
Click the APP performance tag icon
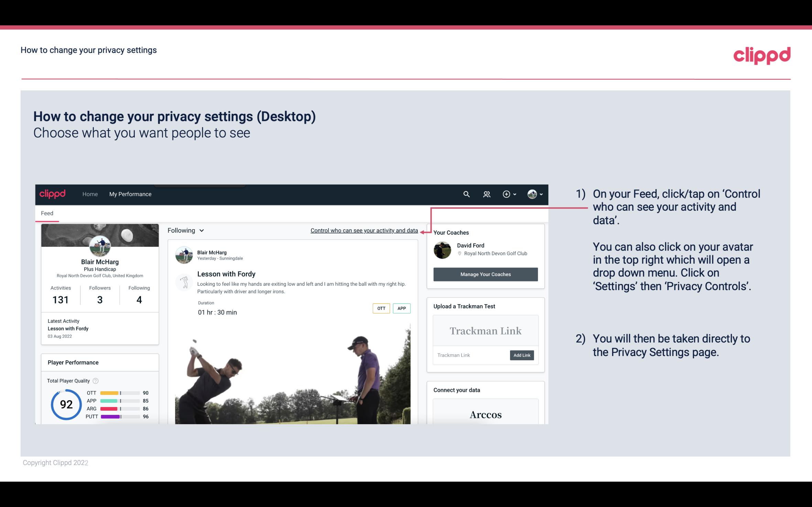pyautogui.click(x=402, y=308)
